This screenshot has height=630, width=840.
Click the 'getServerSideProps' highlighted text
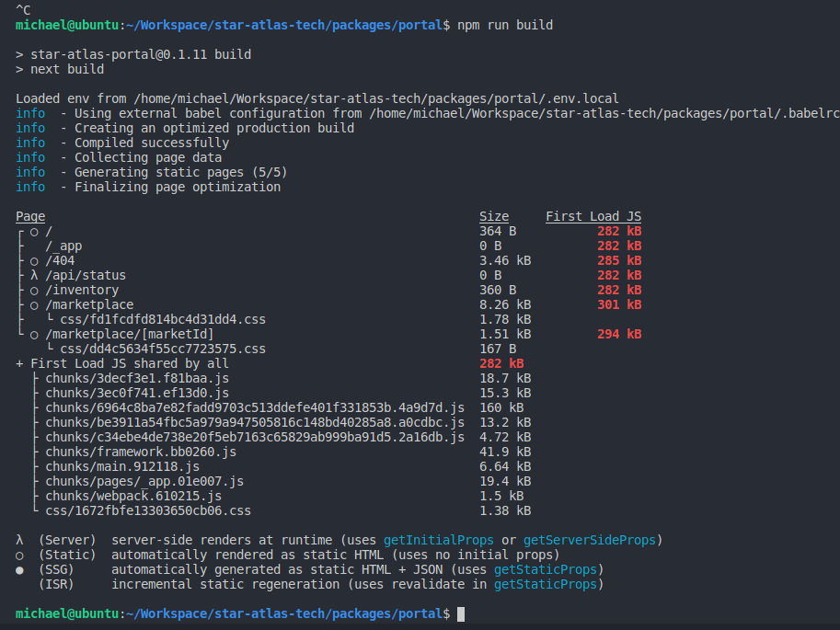[590, 540]
